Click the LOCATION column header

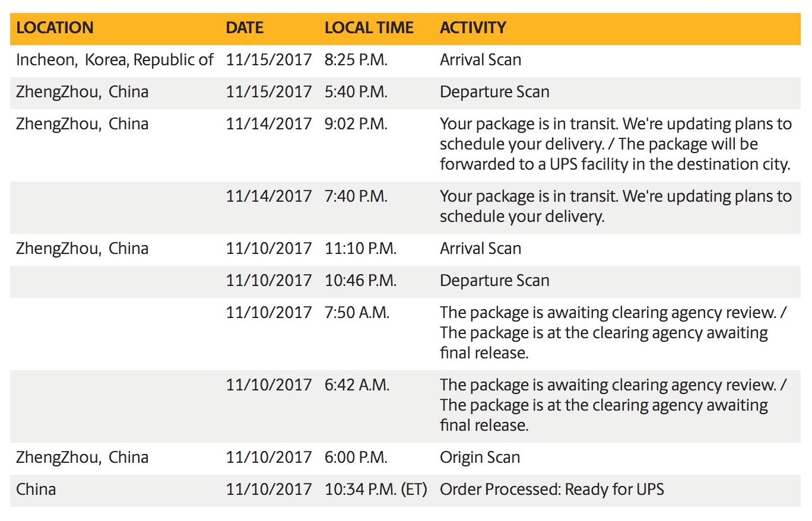click(x=55, y=28)
